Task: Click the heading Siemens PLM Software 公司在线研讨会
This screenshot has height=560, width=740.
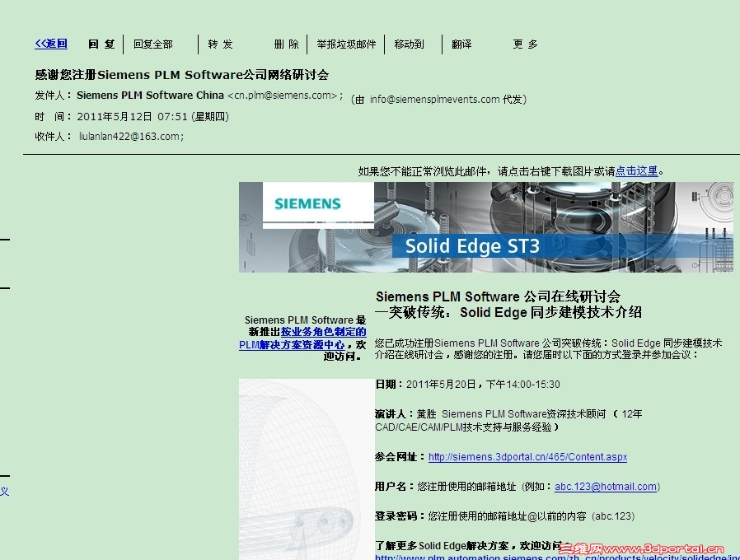Action: click(498, 296)
